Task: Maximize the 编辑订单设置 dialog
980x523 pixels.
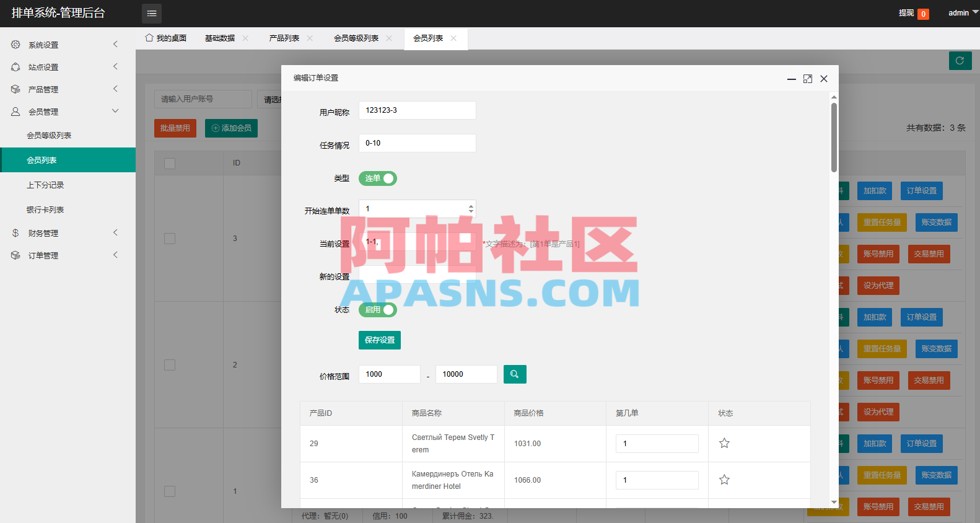Action: pyautogui.click(x=808, y=79)
